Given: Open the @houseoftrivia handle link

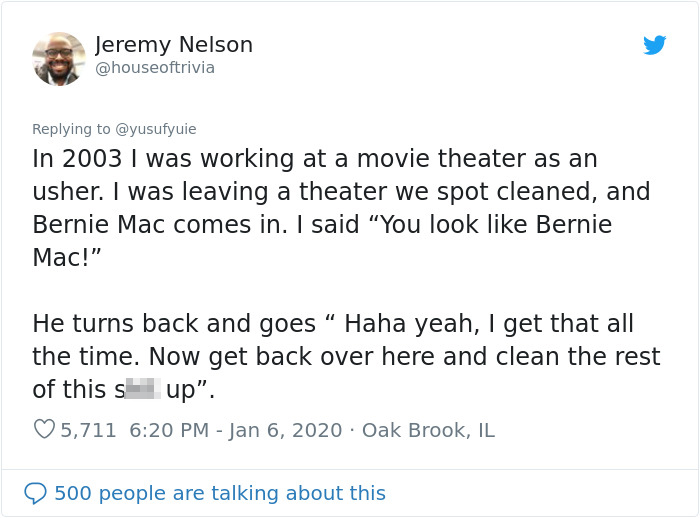Looking at the screenshot, I should [155, 68].
